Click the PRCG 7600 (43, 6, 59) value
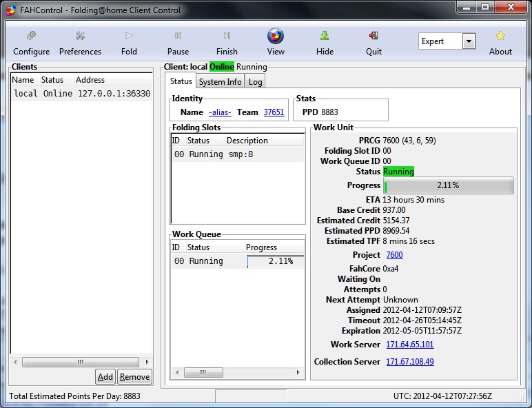Screen dimensions: 532x408 pyautogui.click(x=409, y=141)
